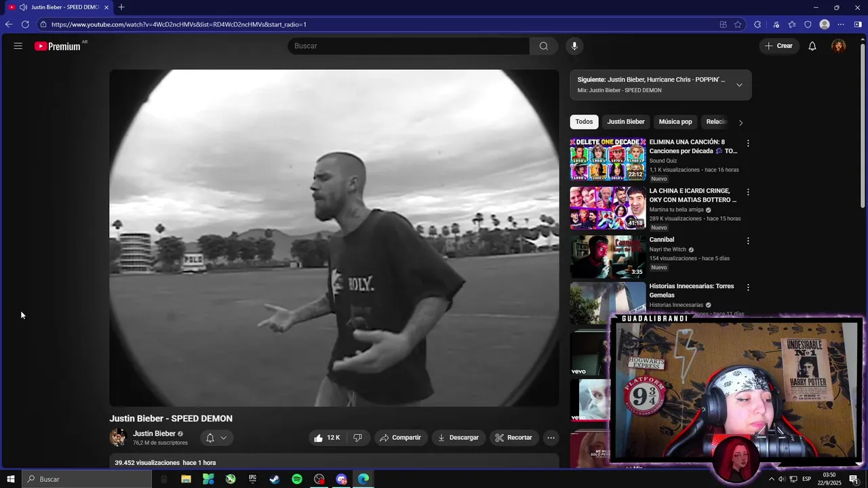This screenshot has height=488, width=868.
Task: Open apps icon in address bar
Action: point(723,24)
